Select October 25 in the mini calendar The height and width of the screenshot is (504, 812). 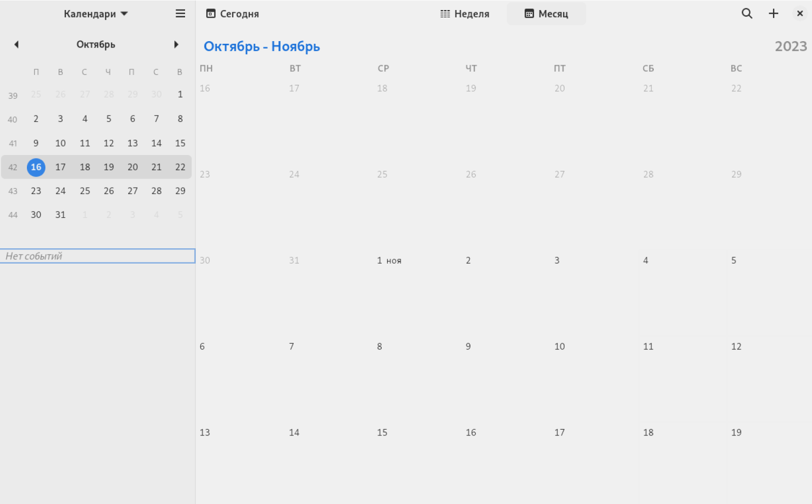pyautogui.click(x=85, y=191)
